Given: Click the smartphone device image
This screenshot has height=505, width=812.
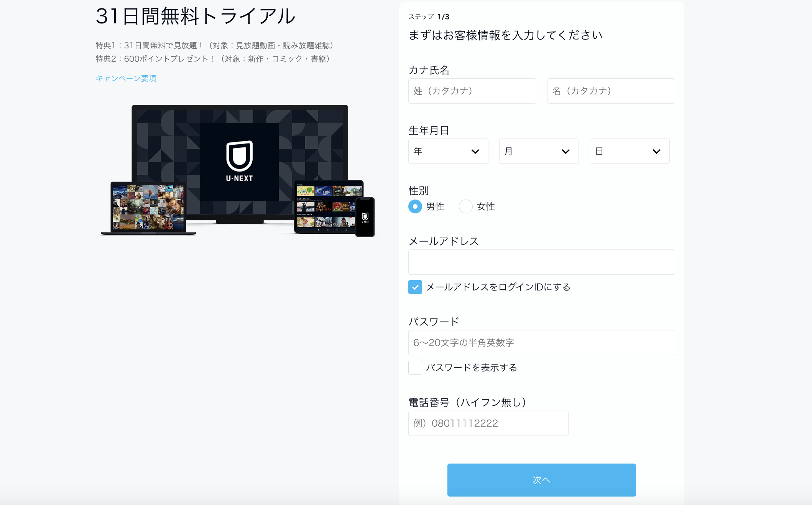Looking at the screenshot, I should pos(365,217).
